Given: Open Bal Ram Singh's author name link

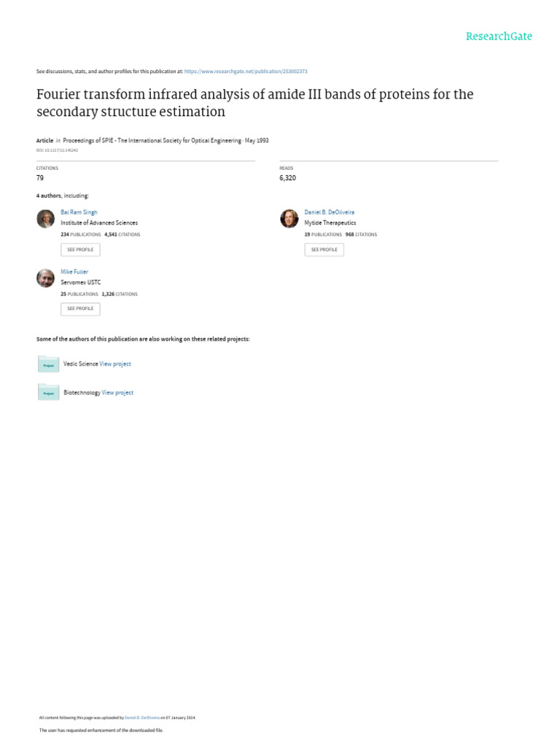Looking at the screenshot, I should 79,212.
